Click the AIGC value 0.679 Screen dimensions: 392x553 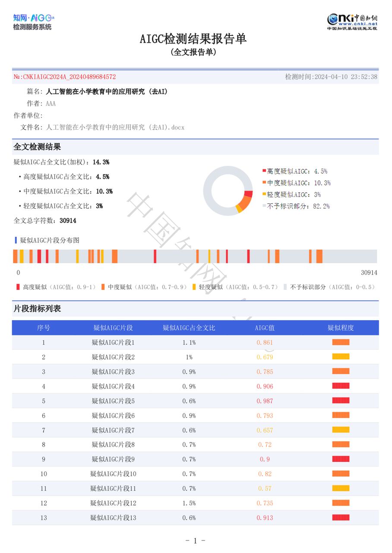(x=265, y=357)
